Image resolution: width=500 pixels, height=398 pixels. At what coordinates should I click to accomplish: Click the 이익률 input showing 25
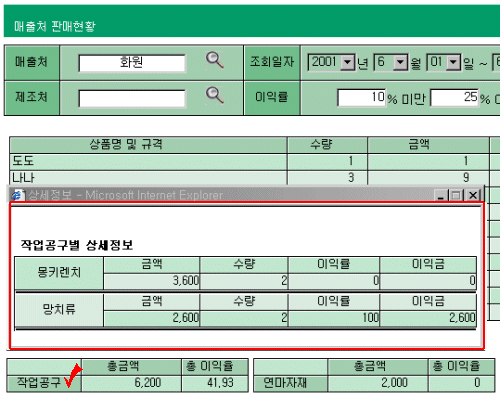click(455, 98)
